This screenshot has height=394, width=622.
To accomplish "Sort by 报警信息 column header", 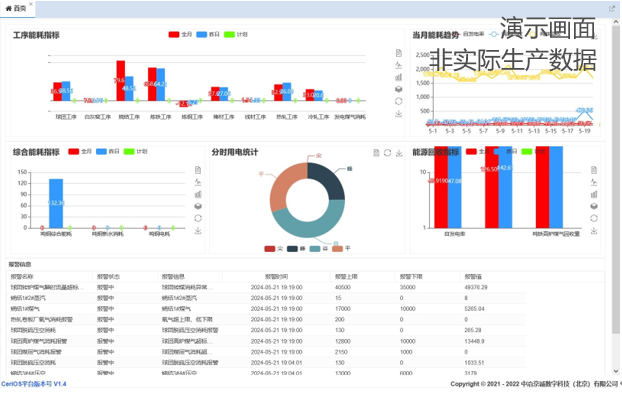I will (173, 277).
